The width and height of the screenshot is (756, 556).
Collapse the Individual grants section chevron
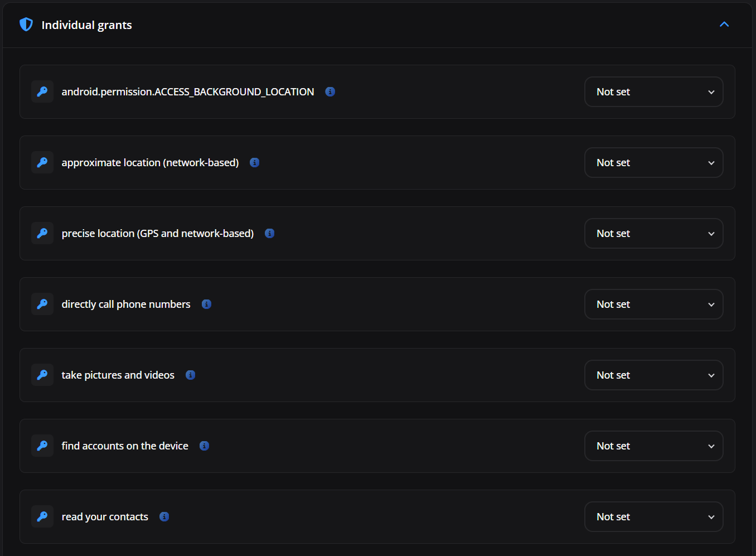click(724, 25)
